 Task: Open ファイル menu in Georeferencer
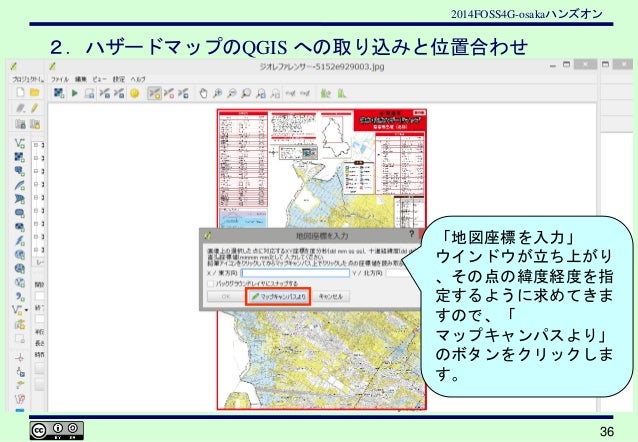tap(59, 79)
